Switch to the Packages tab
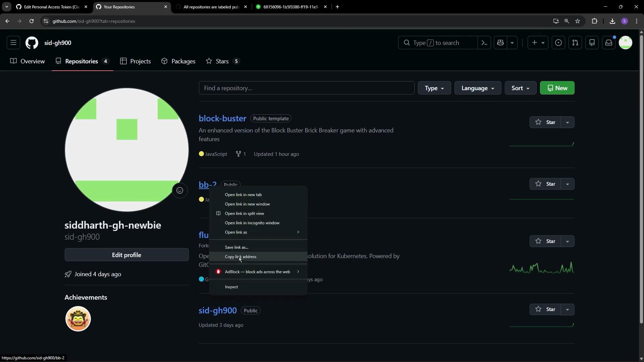 coord(178,61)
